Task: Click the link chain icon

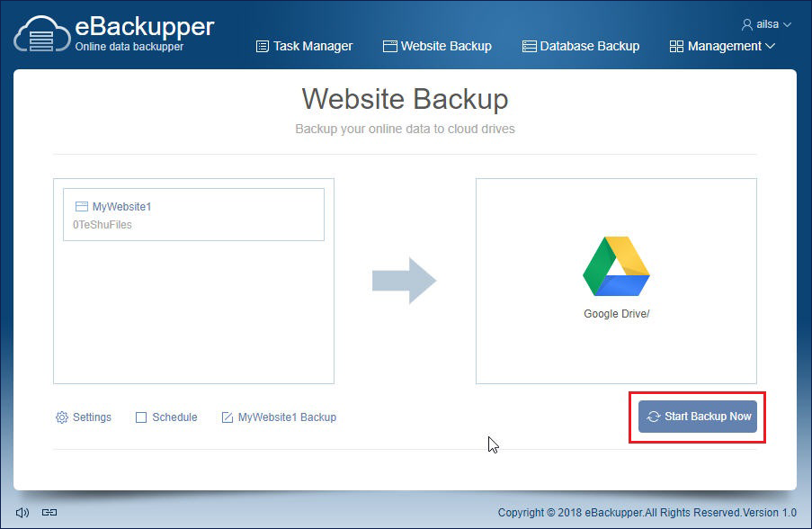Action: (x=49, y=513)
